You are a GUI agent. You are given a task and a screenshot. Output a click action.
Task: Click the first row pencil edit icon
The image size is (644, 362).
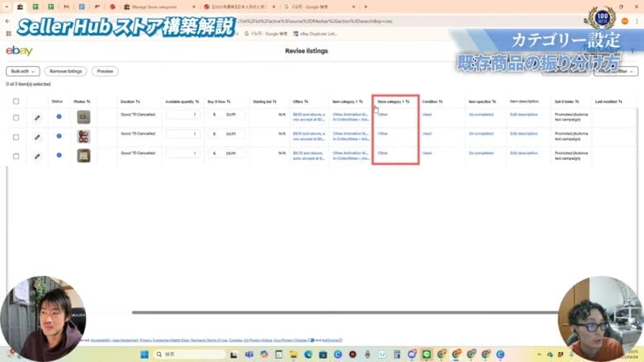[x=37, y=118]
